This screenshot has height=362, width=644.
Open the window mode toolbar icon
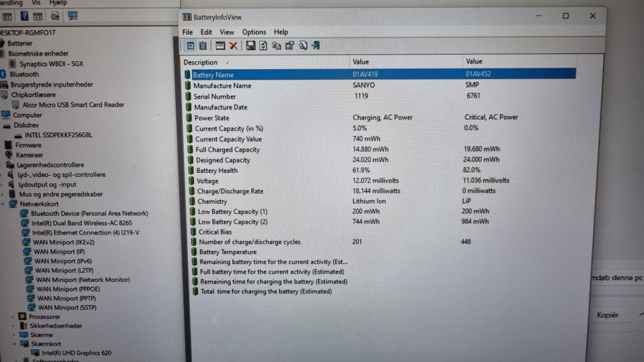point(220,46)
